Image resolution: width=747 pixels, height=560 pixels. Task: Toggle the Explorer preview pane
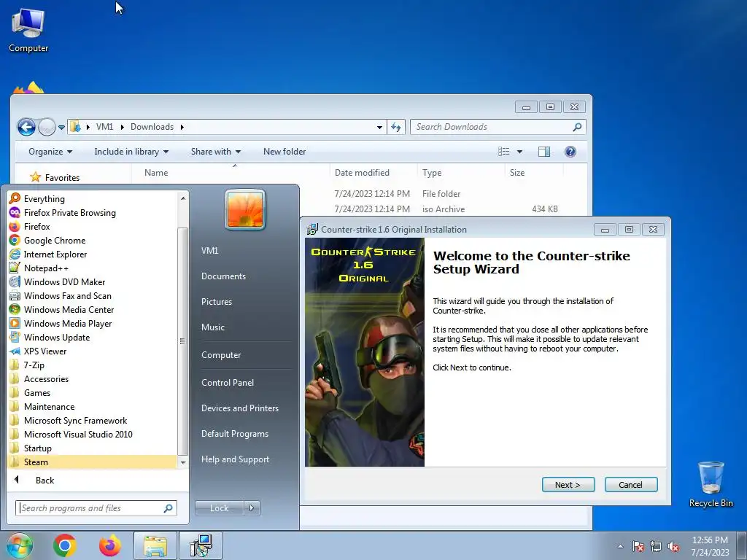(544, 152)
